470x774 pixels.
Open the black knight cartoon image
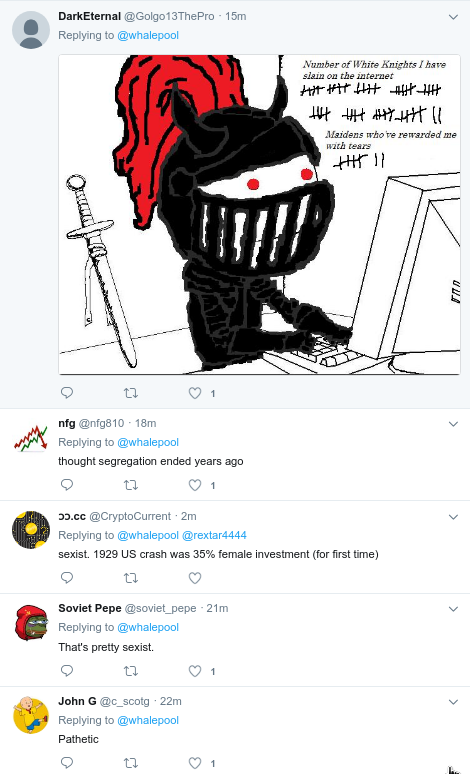[x=259, y=214]
